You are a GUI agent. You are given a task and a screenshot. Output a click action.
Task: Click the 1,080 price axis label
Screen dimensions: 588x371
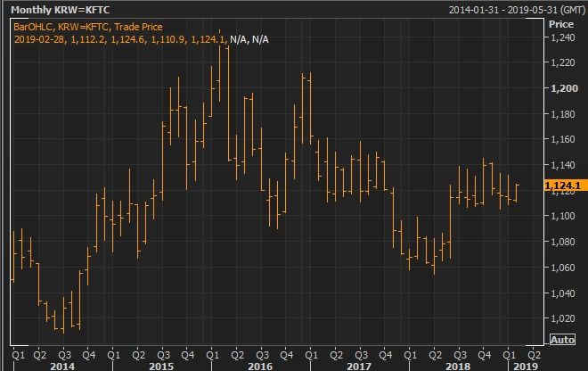pos(563,242)
